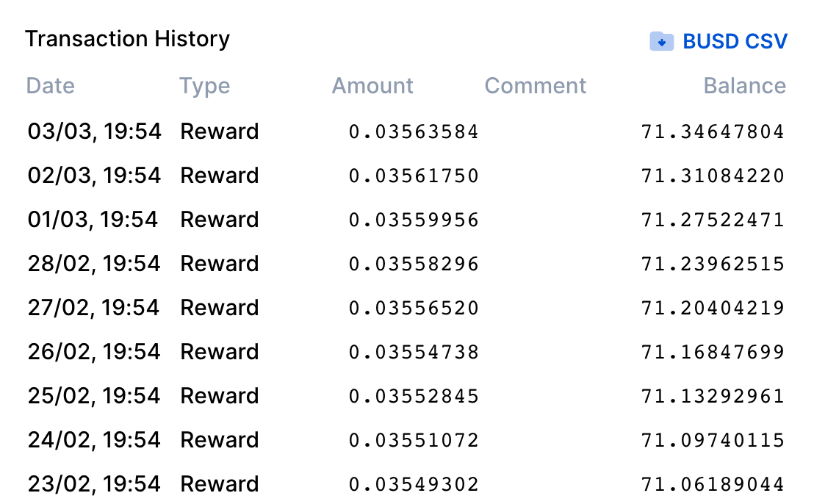Screen dimensions: 814x504
Task: Click the Balance column header
Action: click(744, 86)
